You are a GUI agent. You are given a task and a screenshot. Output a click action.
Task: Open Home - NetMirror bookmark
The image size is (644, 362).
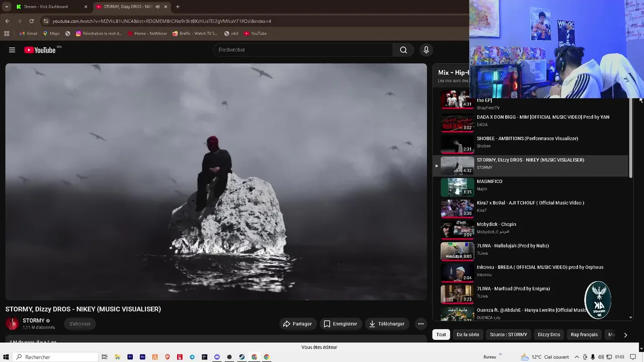point(147,34)
